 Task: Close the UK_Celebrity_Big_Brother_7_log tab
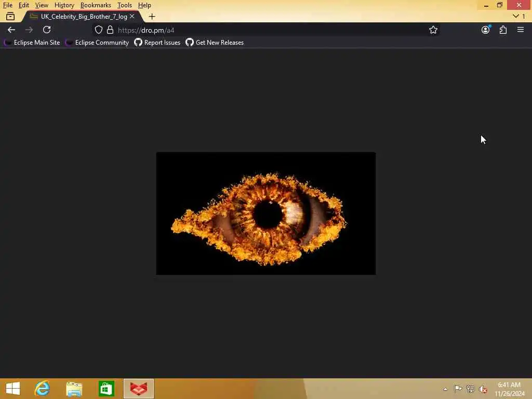pos(132,16)
